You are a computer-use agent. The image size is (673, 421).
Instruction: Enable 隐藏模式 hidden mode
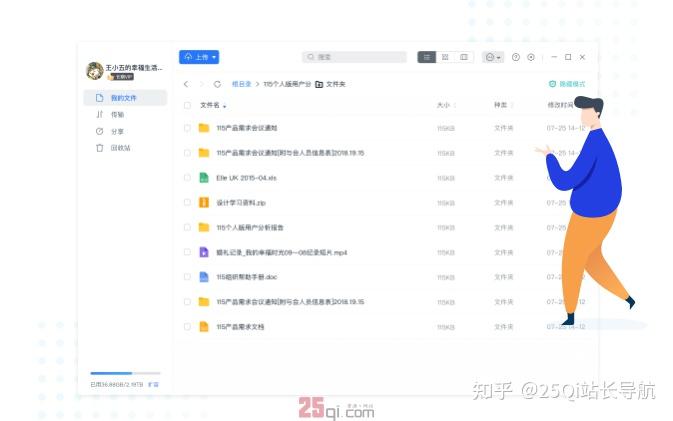(567, 84)
